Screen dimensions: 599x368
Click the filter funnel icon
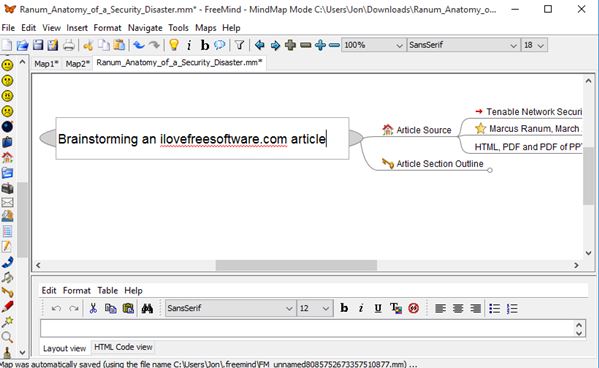pos(240,45)
